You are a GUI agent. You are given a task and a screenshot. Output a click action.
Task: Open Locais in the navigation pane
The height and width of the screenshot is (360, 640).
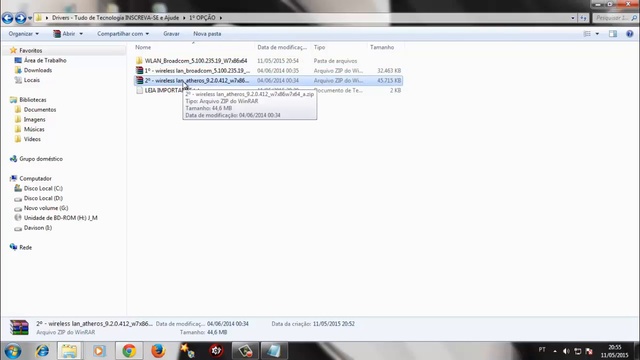pyautogui.click(x=31, y=80)
